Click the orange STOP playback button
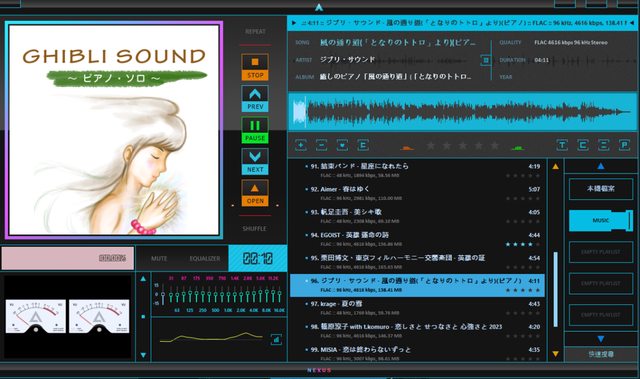The width and height of the screenshot is (640, 379). click(255, 67)
